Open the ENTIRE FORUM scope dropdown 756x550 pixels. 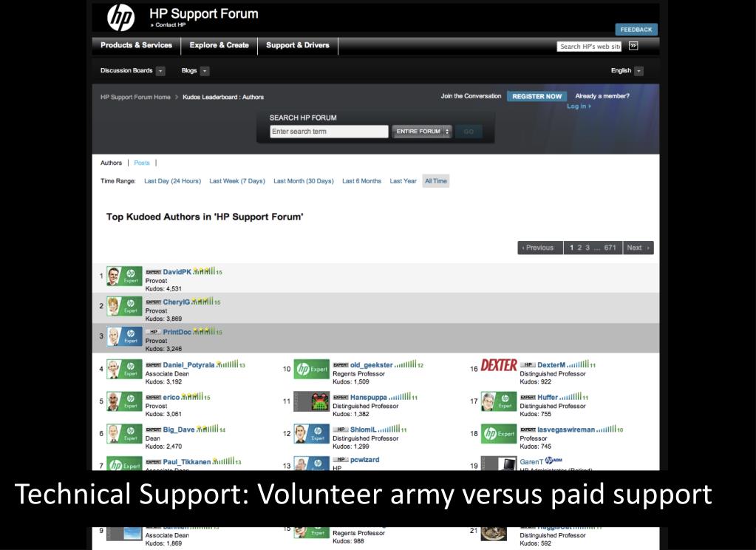pos(422,132)
